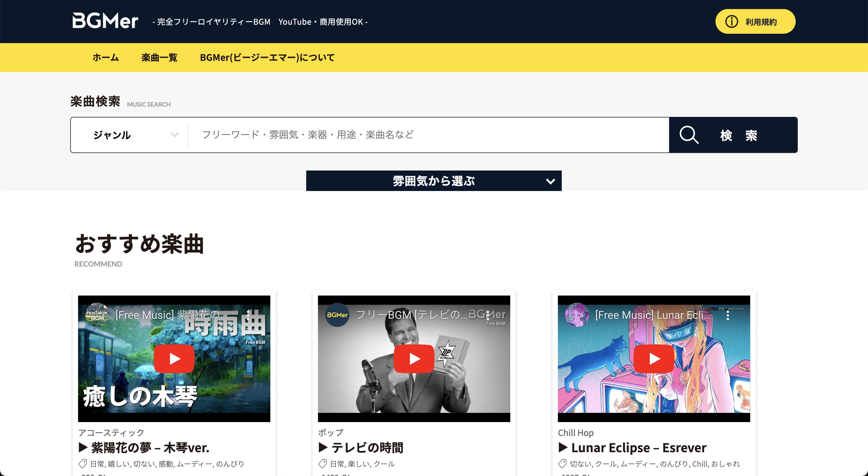Image resolution: width=868 pixels, height=476 pixels.
Task: Click the info icon beside 利用規約
Action: click(x=731, y=22)
